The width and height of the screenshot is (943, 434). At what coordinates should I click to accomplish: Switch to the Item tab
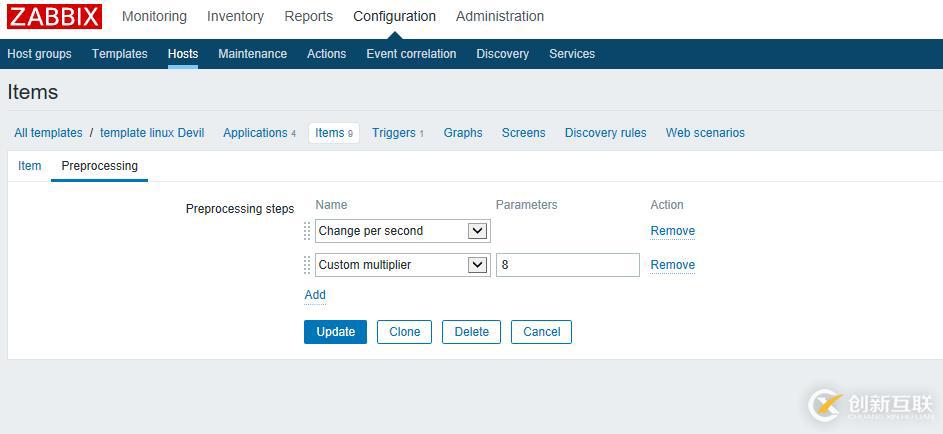tap(30, 166)
